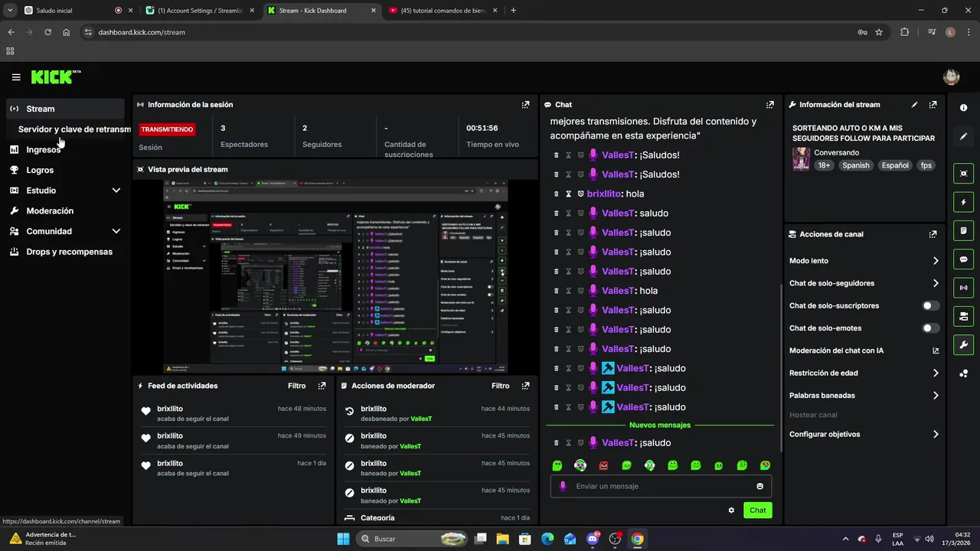Image resolution: width=980 pixels, height=551 pixels.
Task: Open chat settings gear icon
Action: (731, 510)
